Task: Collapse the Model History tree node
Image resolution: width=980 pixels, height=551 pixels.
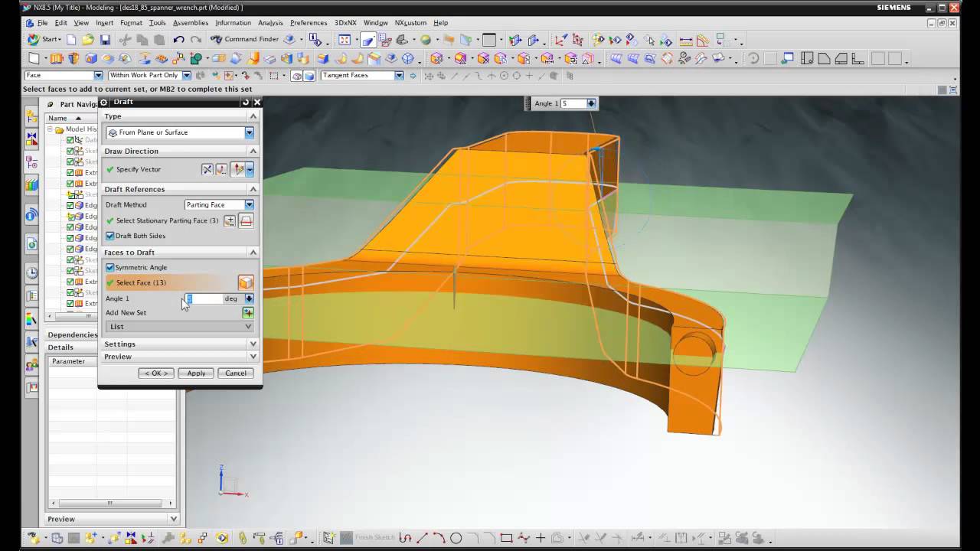Action: pos(51,129)
